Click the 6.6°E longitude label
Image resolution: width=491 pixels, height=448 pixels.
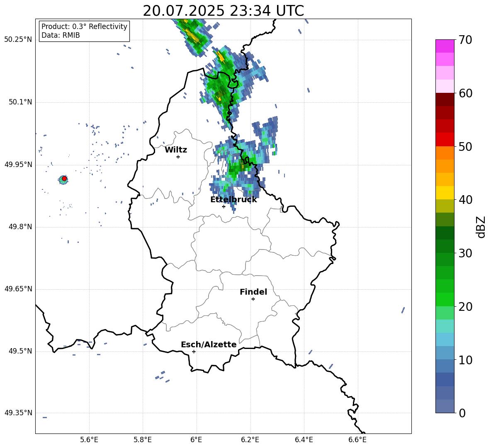coord(357,440)
